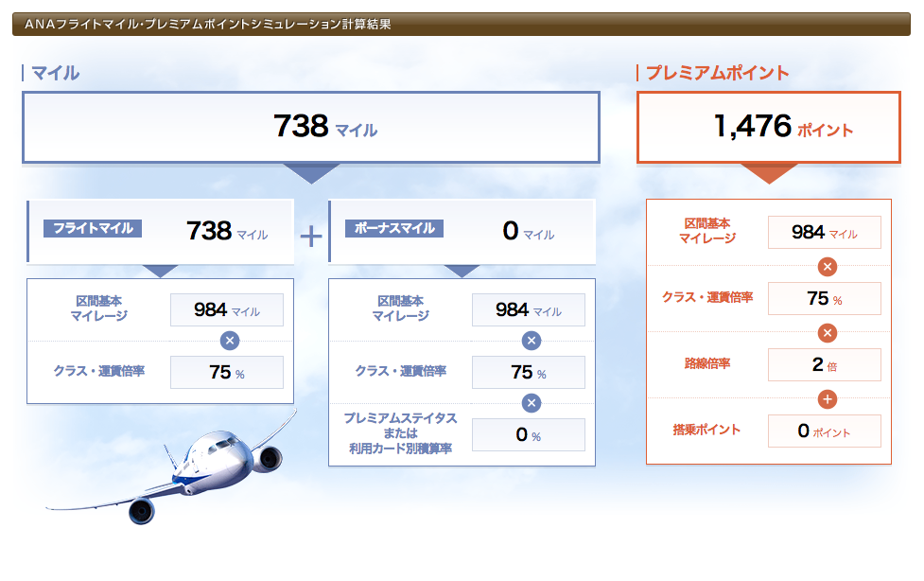Click the 0 ポイント boarding points field
The width and height of the screenshot is (924, 581).
825,431
